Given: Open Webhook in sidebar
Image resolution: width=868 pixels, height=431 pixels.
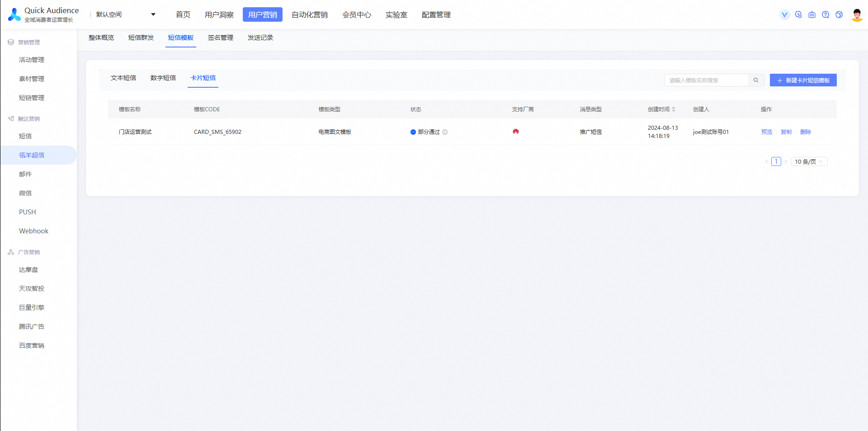Looking at the screenshot, I should [x=34, y=231].
